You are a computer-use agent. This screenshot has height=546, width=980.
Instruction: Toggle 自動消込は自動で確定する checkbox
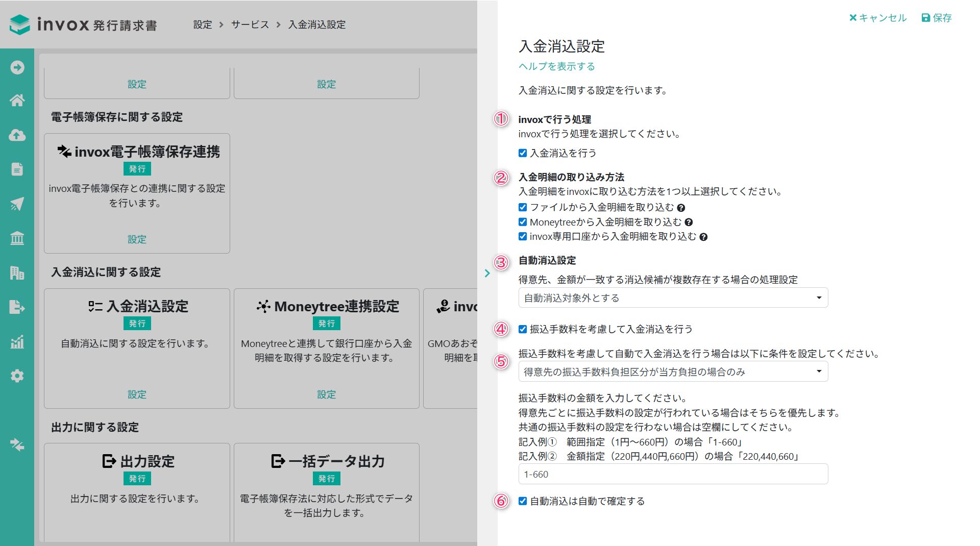tap(523, 501)
